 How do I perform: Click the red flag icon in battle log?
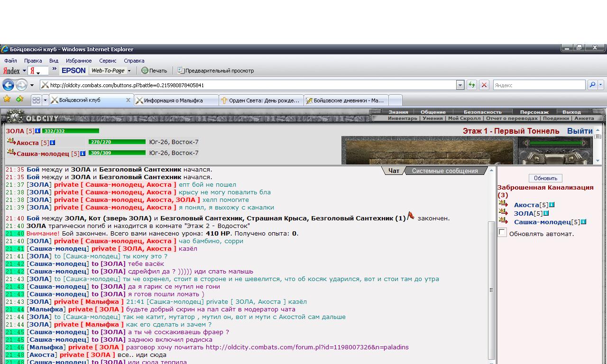pyautogui.click(x=411, y=216)
